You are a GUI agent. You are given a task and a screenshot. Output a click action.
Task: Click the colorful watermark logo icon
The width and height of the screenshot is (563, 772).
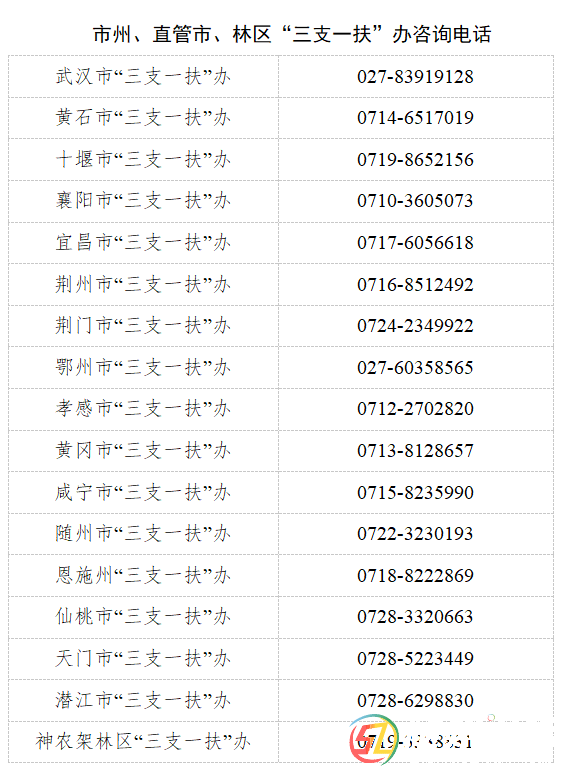tap(375, 740)
